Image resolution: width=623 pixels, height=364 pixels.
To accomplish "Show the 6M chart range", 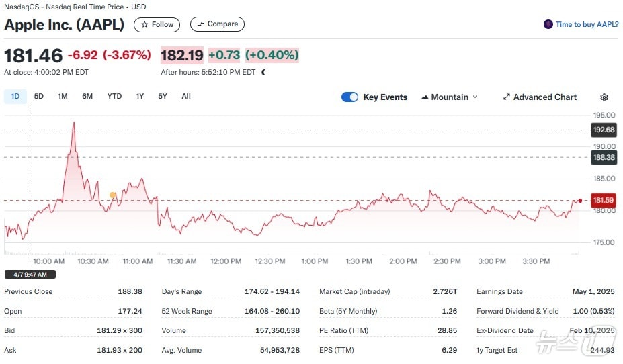I will (87, 97).
